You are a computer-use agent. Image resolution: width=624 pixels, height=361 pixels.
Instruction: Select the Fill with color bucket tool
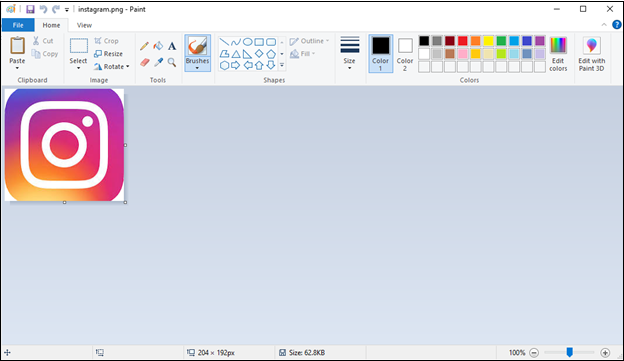click(x=158, y=46)
